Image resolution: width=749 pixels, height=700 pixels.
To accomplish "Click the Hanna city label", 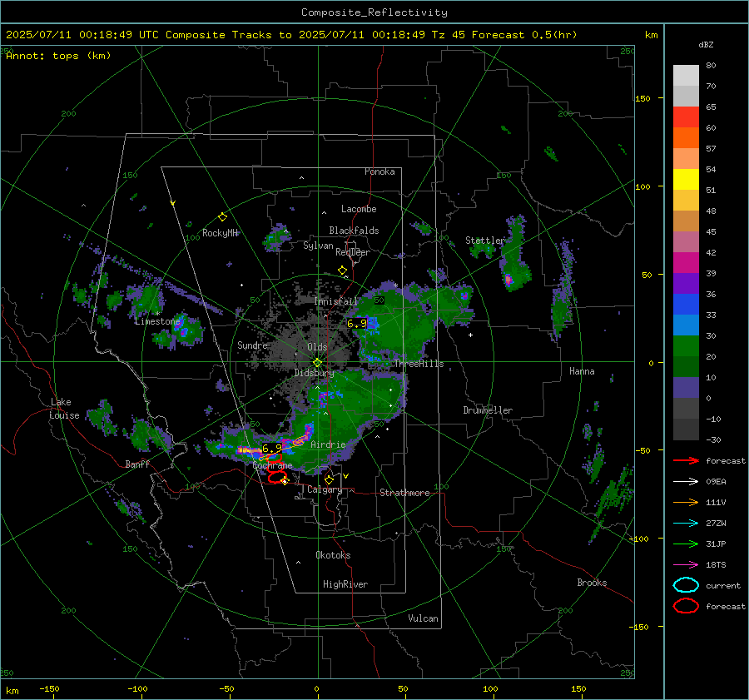I will coord(582,371).
